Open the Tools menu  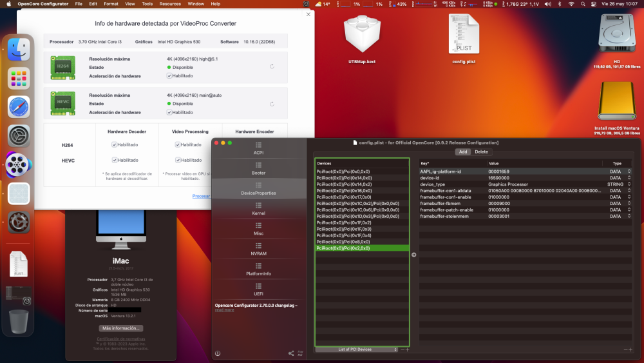(147, 4)
